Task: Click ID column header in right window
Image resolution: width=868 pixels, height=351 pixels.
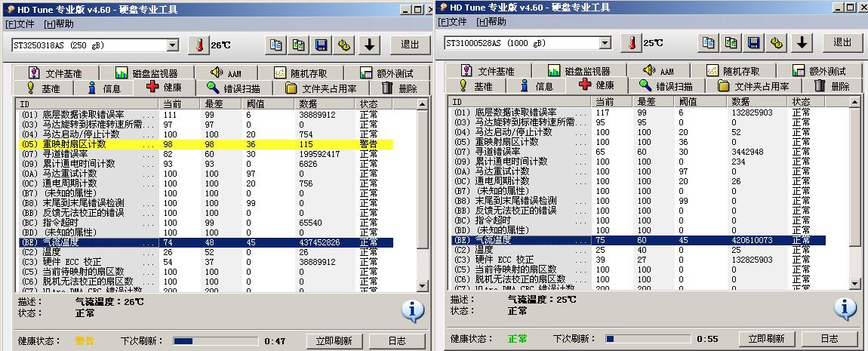Action: pos(520,102)
